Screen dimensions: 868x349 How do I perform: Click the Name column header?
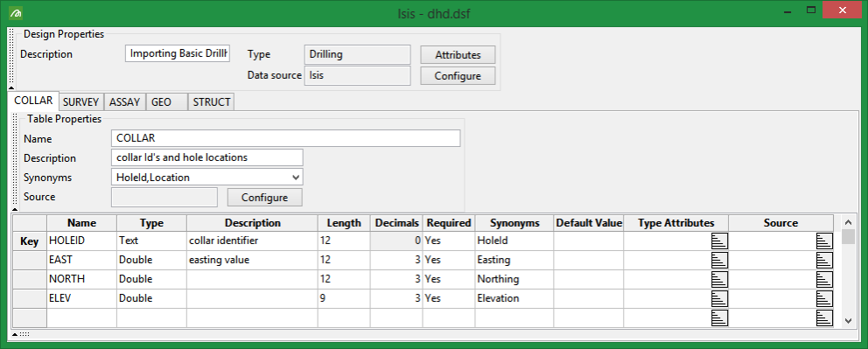82,223
